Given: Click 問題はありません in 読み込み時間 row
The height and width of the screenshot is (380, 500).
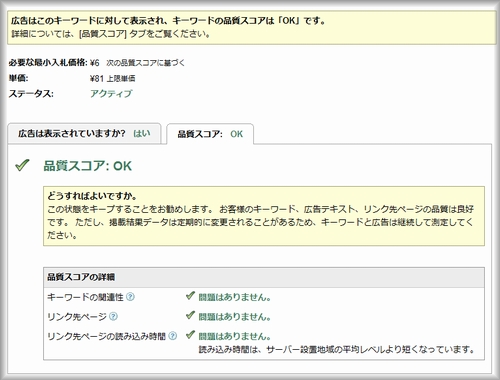Looking at the screenshot, I should [x=235, y=336].
